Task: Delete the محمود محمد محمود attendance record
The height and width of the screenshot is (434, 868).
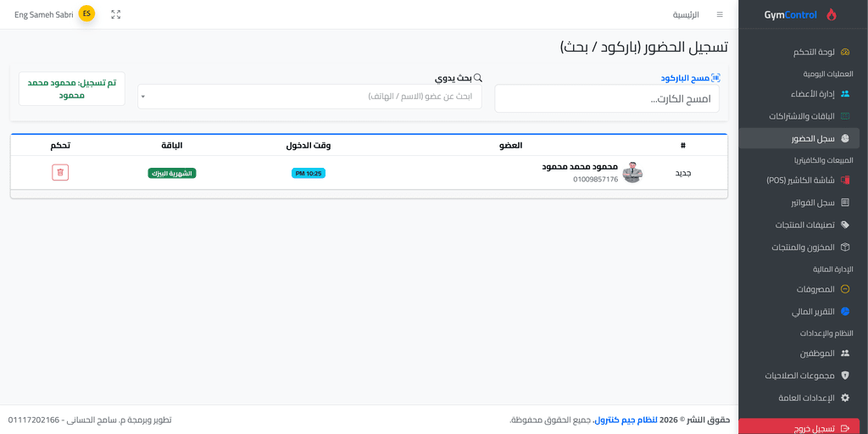Action: [x=60, y=172]
